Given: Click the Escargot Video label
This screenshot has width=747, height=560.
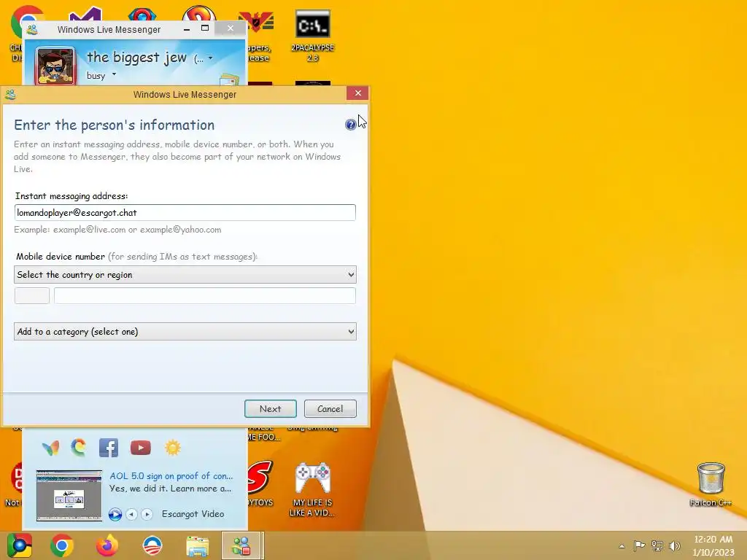Looking at the screenshot, I should tap(193, 514).
